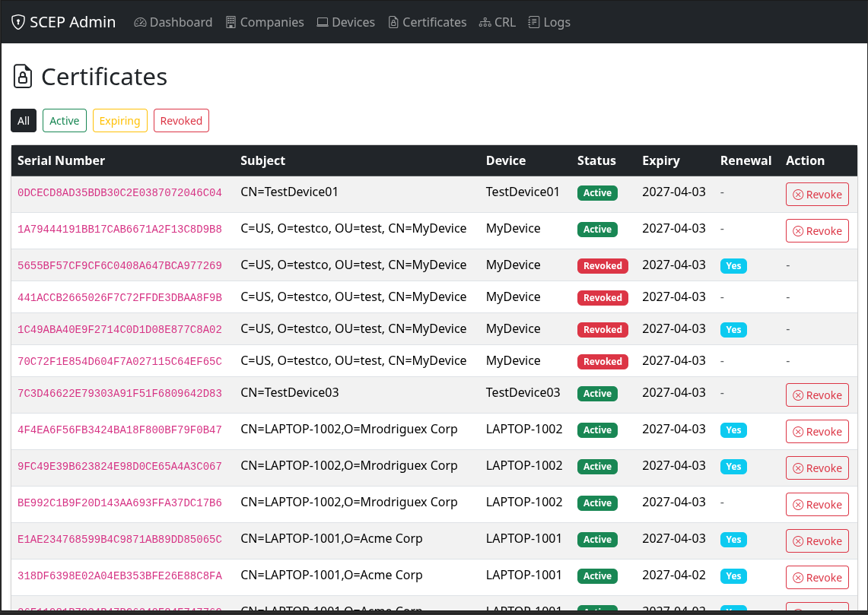This screenshot has height=615, width=868.
Task: Click the Renewal column header
Action: click(746, 160)
